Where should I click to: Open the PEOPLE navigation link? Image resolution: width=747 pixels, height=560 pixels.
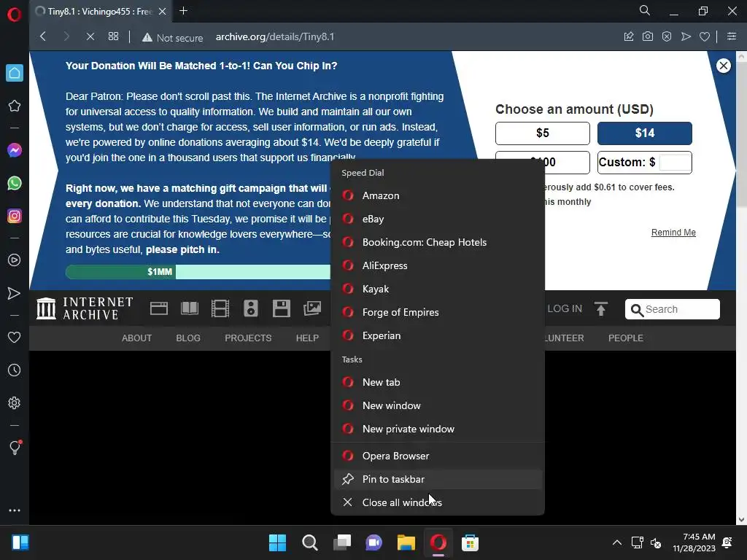(x=625, y=338)
